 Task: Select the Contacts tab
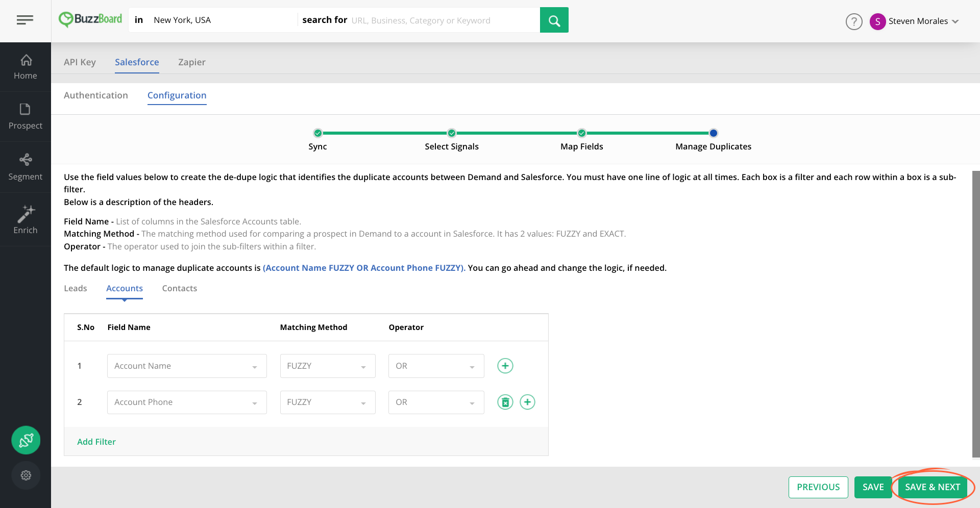point(180,288)
